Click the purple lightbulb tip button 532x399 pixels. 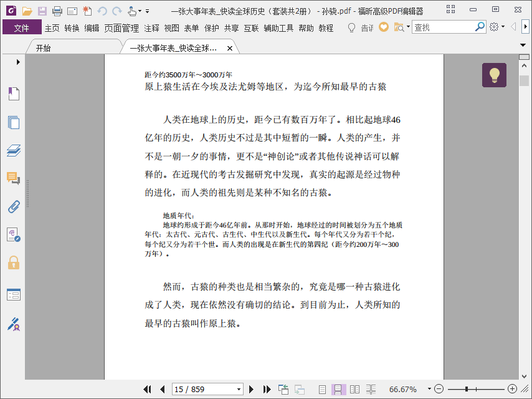tap(494, 75)
